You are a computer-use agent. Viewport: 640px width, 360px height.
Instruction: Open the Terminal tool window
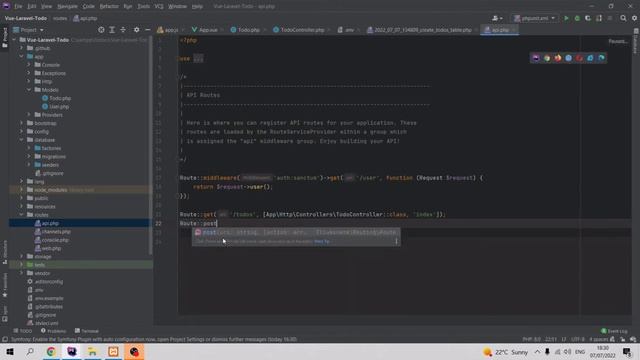(x=87, y=331)
